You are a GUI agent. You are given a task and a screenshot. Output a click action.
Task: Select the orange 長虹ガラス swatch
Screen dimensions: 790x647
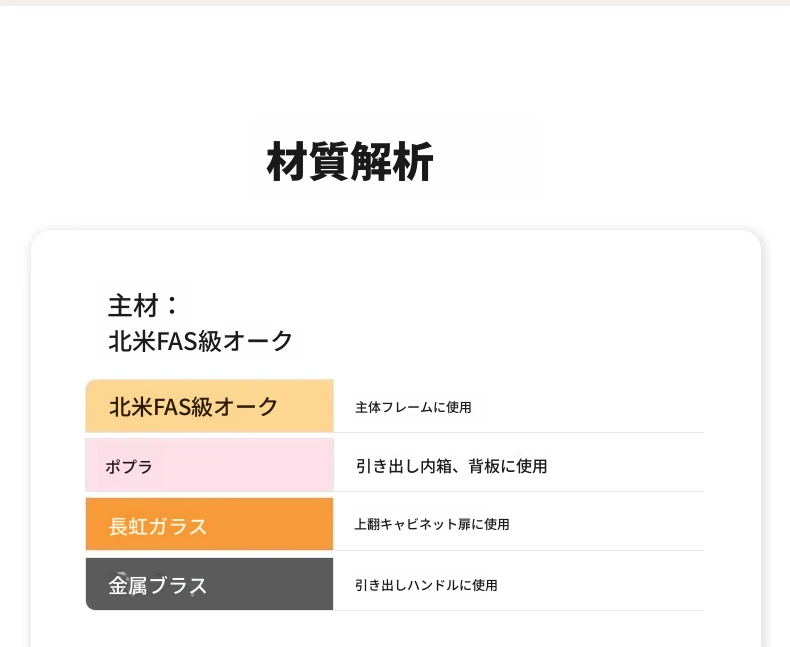(x=210, y=524)
